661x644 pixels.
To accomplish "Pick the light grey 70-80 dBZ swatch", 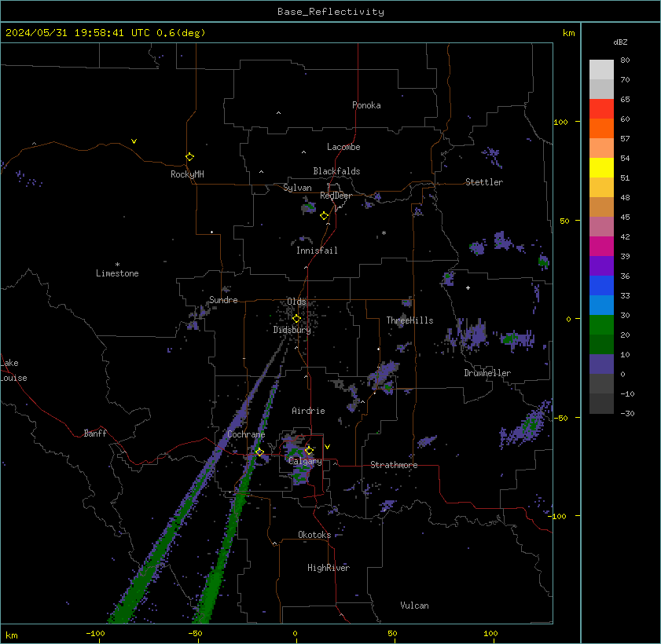I will (x=601, y=69).
